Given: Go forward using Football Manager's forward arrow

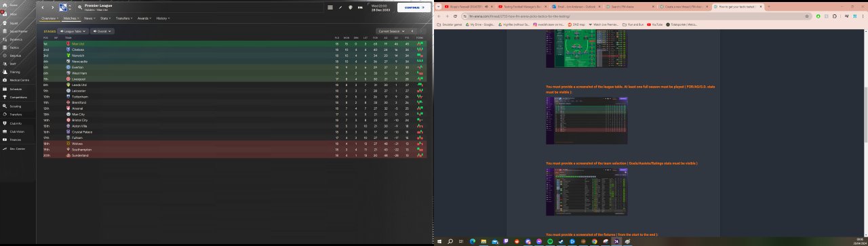Looking at the screenshot, I should [53, 7].
